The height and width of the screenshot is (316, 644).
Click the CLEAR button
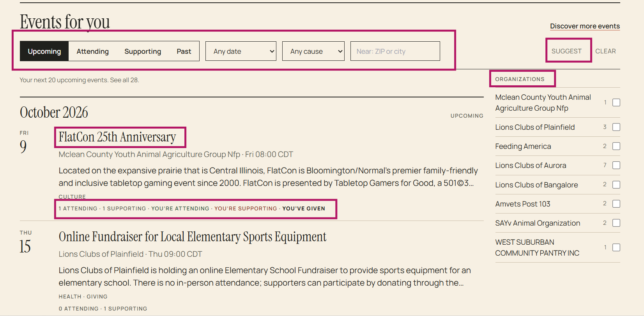(605, 51)
